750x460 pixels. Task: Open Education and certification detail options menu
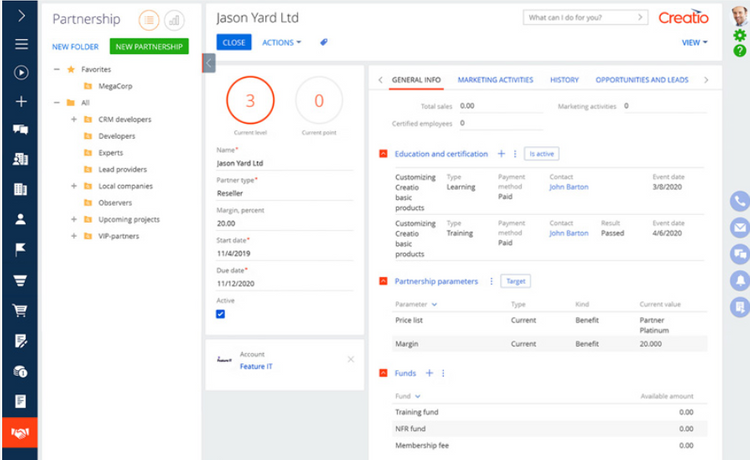click(515, 153)
